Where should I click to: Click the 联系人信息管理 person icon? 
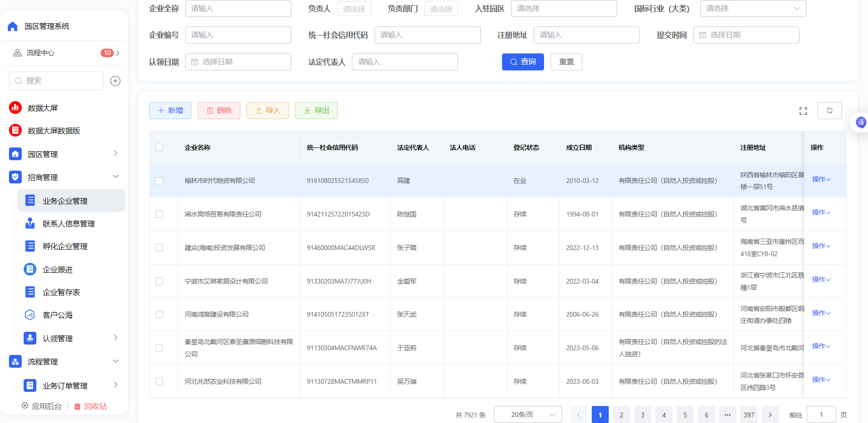(30, 223)
